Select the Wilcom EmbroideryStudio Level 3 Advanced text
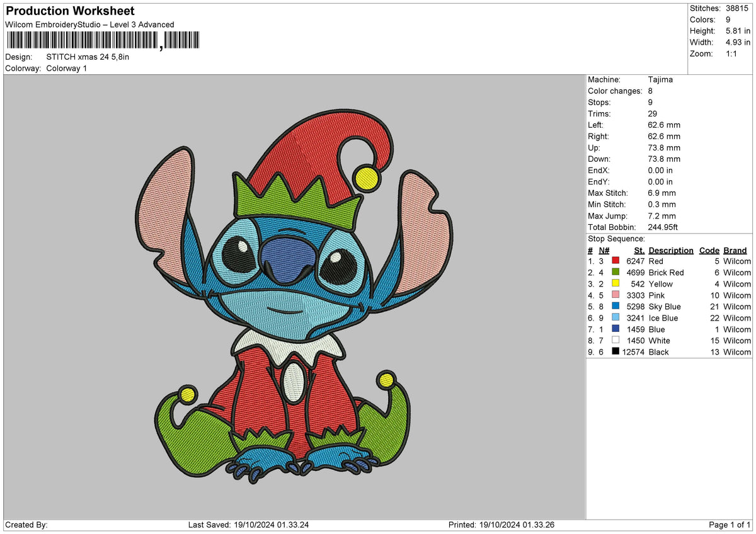The width and height of the screenshot is (756, 534). pyautogui.click(x=89, y=25)
